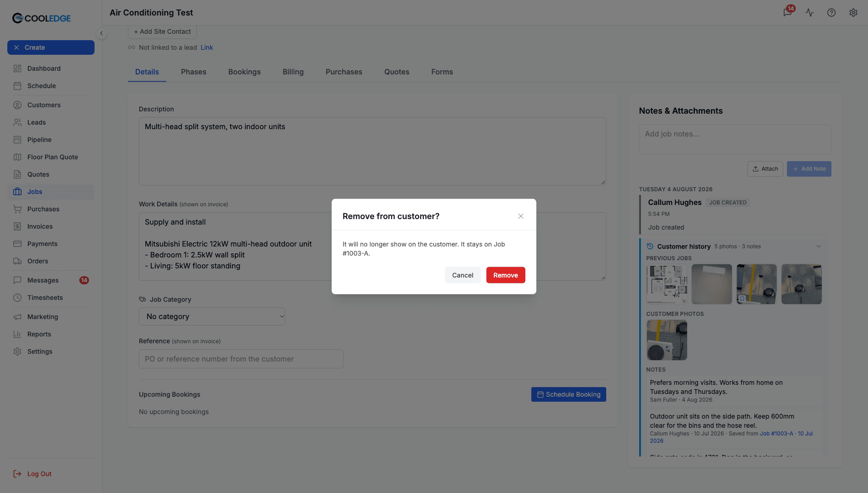Open Leads in the sidebar

coord(51,122)
